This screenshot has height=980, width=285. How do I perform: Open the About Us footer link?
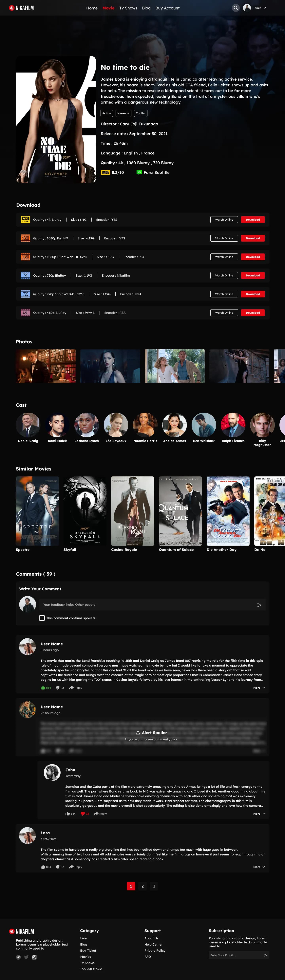point(152,938)
